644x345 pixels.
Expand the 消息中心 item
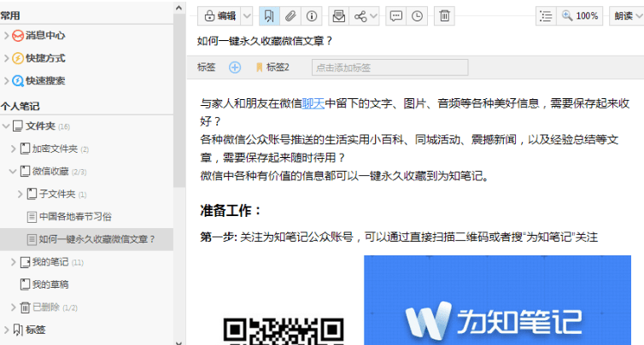[6, 36]
